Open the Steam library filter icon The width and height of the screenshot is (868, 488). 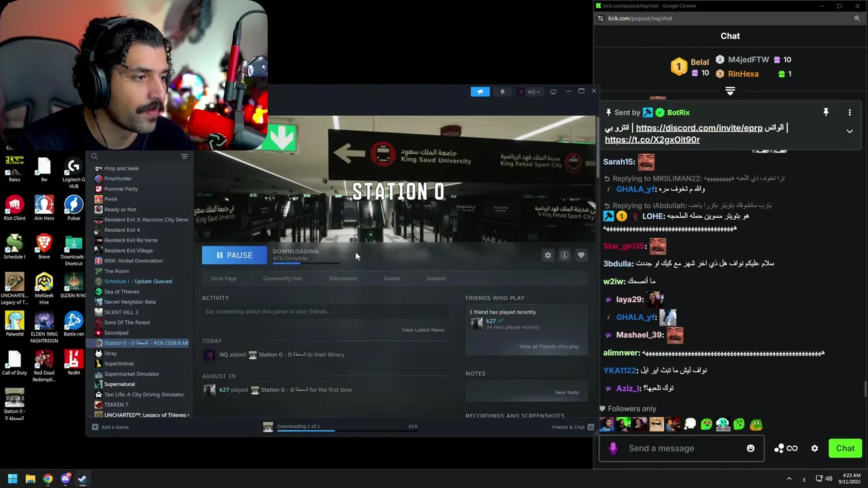[184, 157]
